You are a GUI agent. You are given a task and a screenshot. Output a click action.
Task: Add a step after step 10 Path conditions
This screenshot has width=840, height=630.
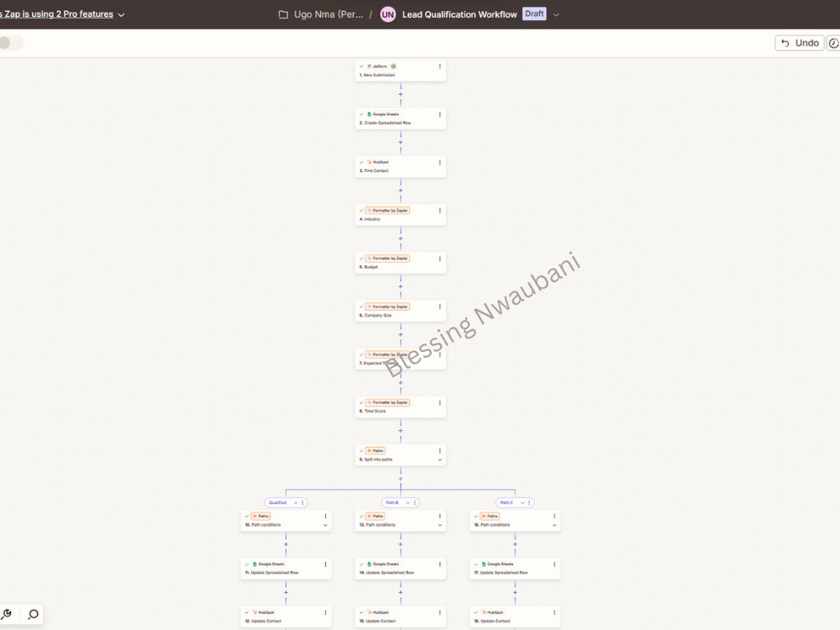tap(286, 544)
